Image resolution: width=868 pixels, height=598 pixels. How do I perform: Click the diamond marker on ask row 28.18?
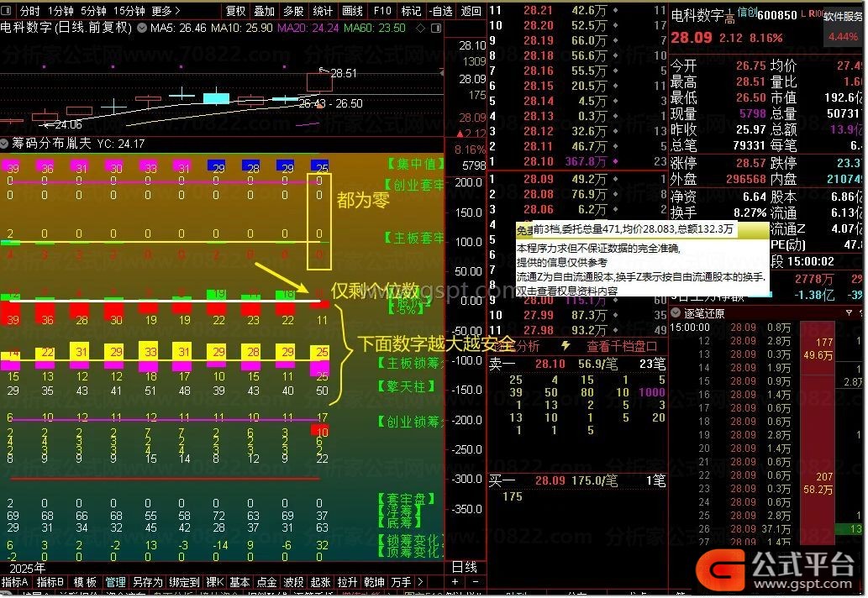pyautogui.click(x=616, y=56)
